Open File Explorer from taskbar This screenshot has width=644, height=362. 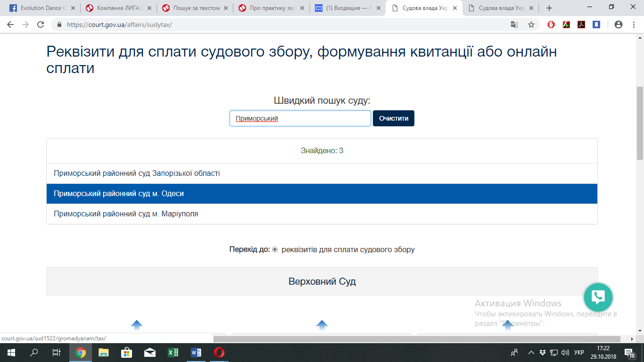pyautogui.click(x=104, y=353)
